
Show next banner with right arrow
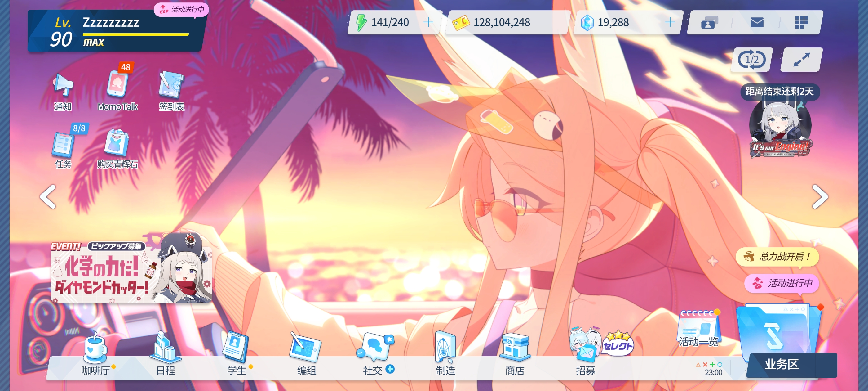pyautogui.click(x=820, y=197)
